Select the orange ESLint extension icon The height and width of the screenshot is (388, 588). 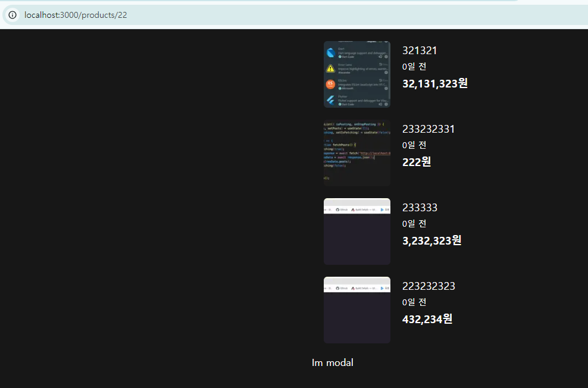(330, 84)
